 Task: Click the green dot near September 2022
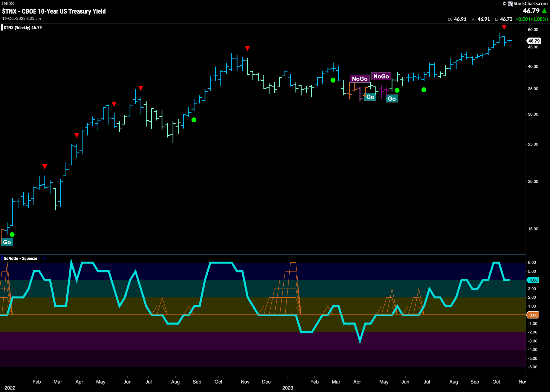click(194, 120)
